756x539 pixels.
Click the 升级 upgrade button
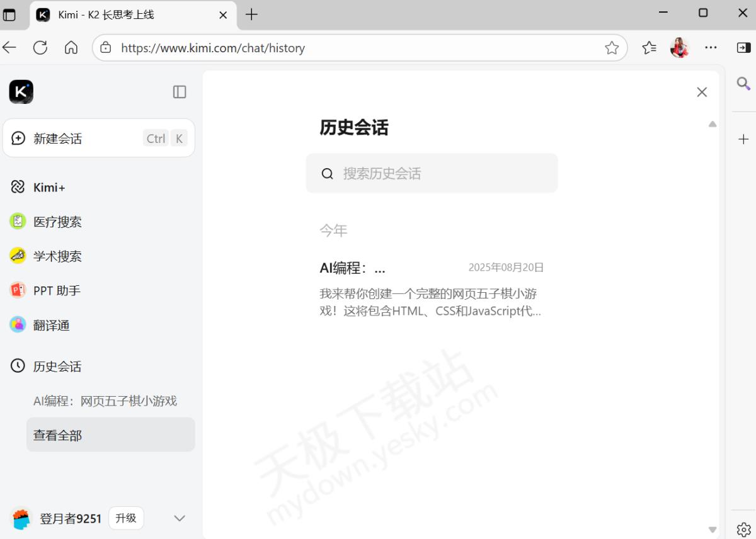[x=126, y=518]
